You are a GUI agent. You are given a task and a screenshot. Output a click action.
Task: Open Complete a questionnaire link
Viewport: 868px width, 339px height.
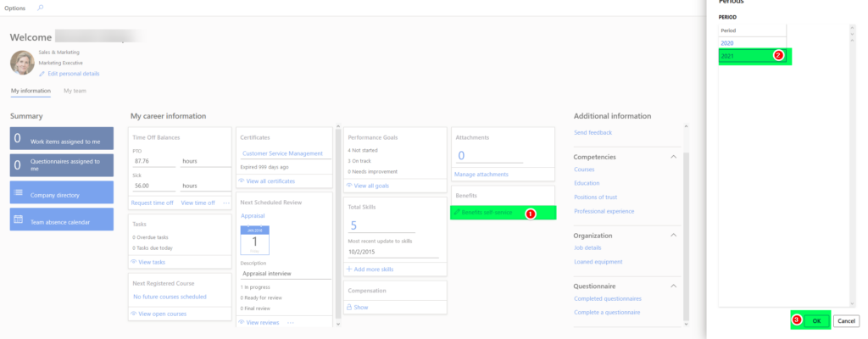[x=607, y=313]
